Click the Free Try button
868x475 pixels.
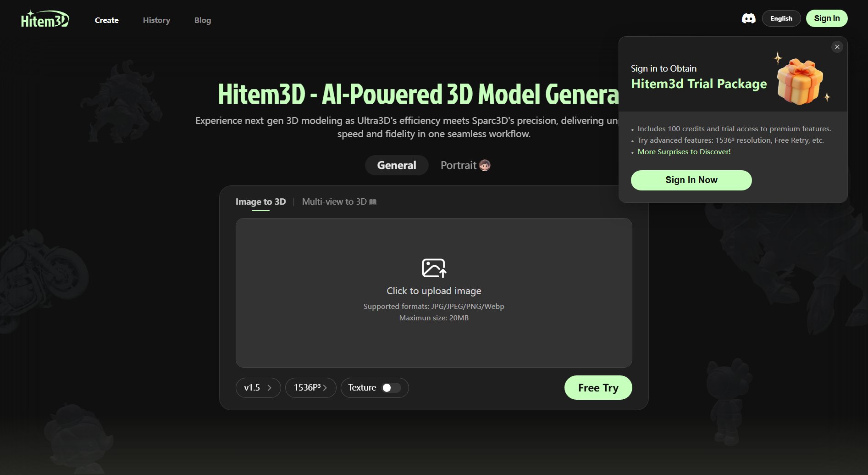pyautogui.click(x=598, y=388)
